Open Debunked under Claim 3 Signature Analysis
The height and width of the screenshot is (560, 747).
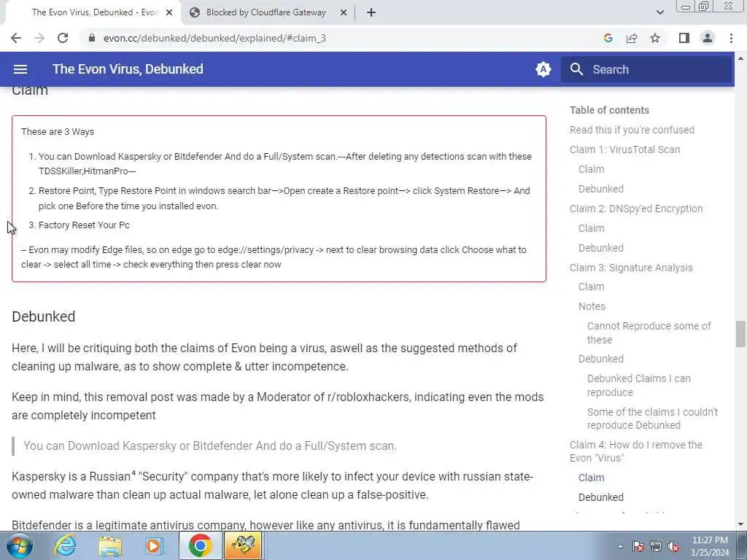click(x=601, y=359)
